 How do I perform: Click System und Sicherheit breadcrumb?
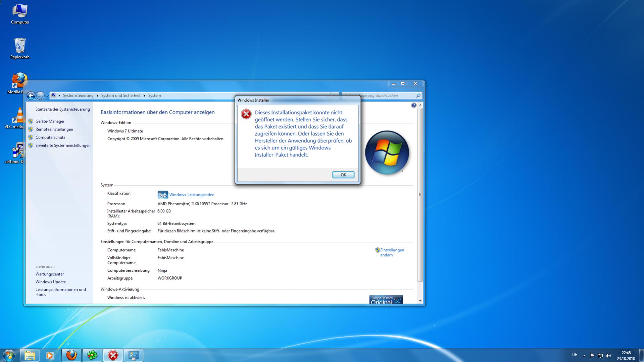pos(121,96)
